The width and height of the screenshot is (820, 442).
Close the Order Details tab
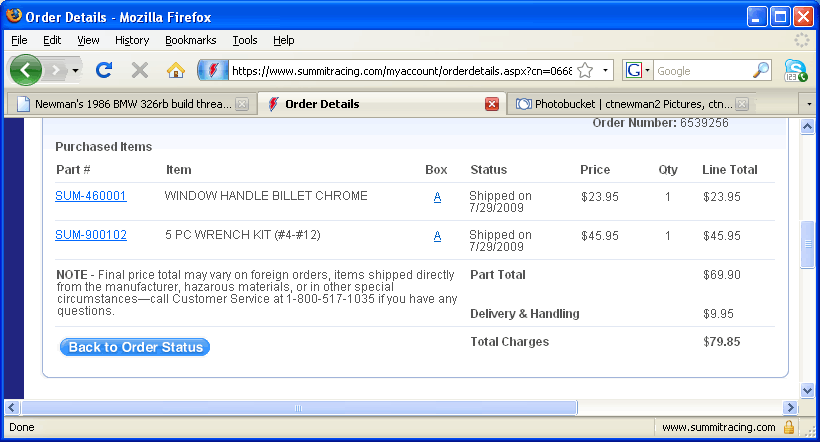pyautogui.click(x=492, y=104)
